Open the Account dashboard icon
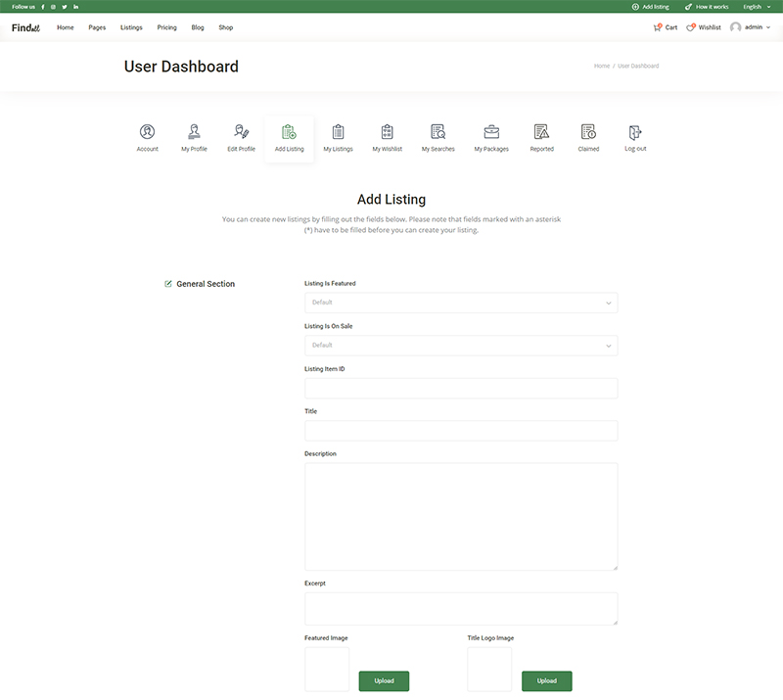This screenshot has width=783, height=700. coord(147,132)
